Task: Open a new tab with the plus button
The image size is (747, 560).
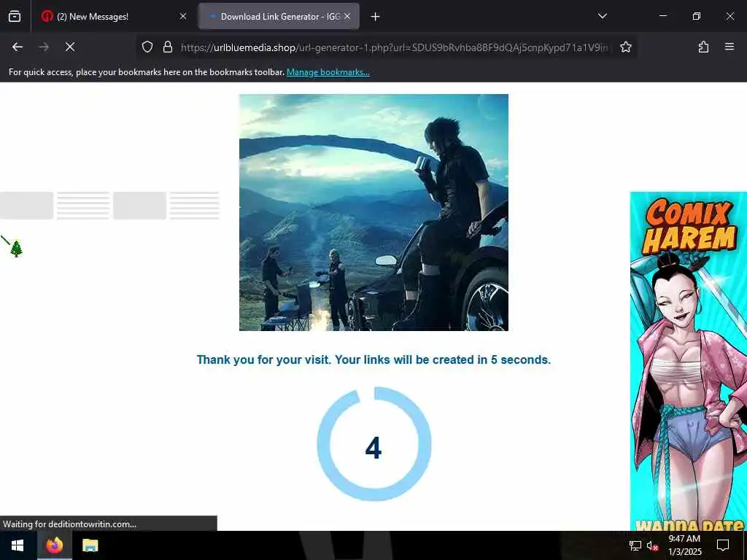Action: coord(376,17)
